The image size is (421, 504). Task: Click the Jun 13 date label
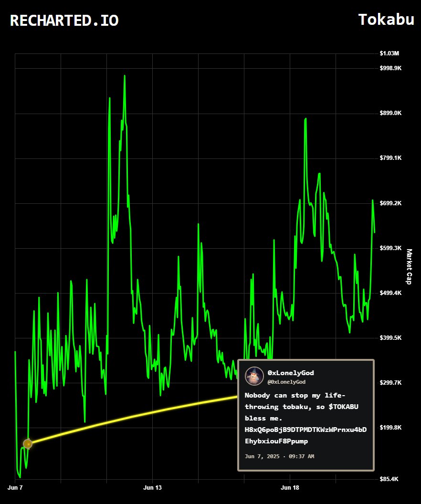152,488
